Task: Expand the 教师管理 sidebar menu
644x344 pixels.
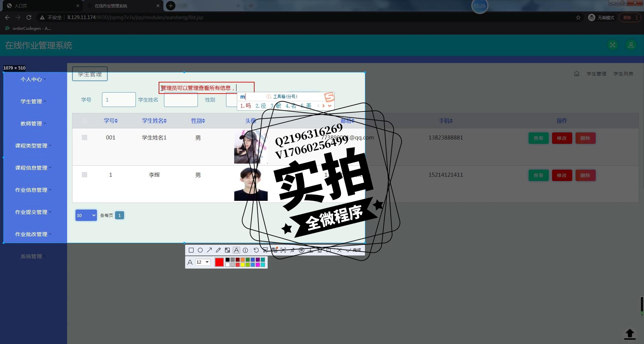Action: pyautogui.click(x=33, y=124)
